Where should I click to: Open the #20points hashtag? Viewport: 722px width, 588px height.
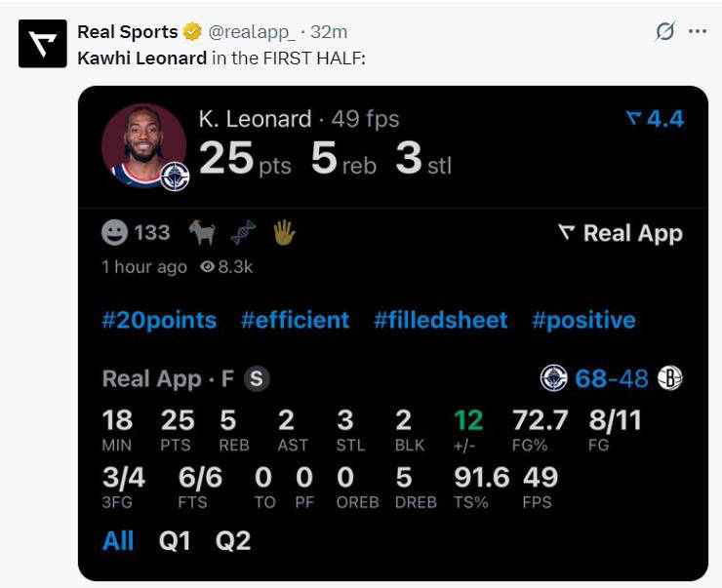(159, 320)
